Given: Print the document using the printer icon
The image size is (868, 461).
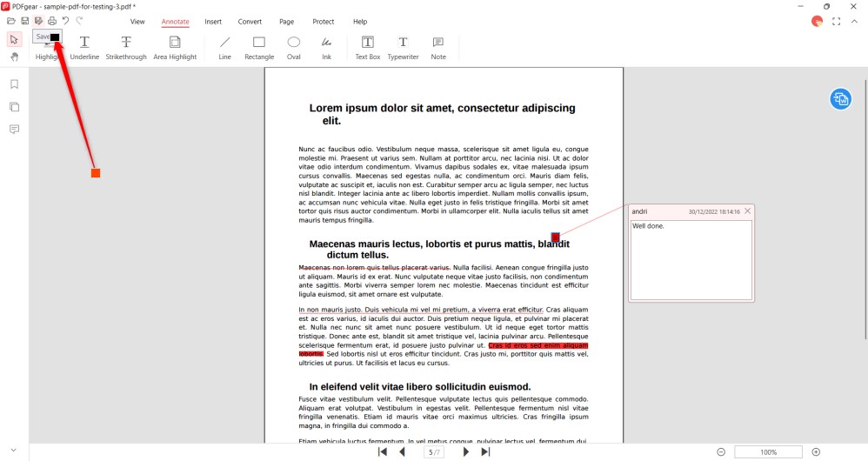Looking at the screenshot, I should pyautogui.click(x=52, y=21).
